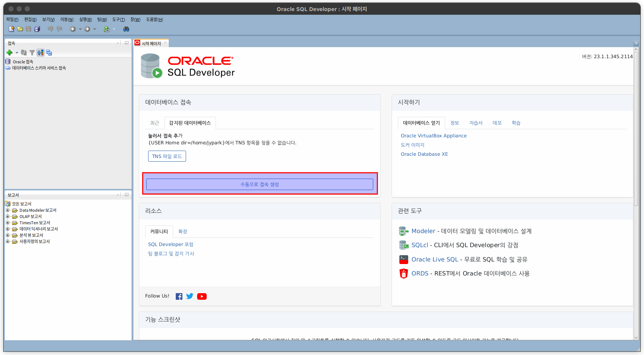The image size is (644, 355).
Task: Click the Oracle Live SQL icon
Action: click(404, 260)
